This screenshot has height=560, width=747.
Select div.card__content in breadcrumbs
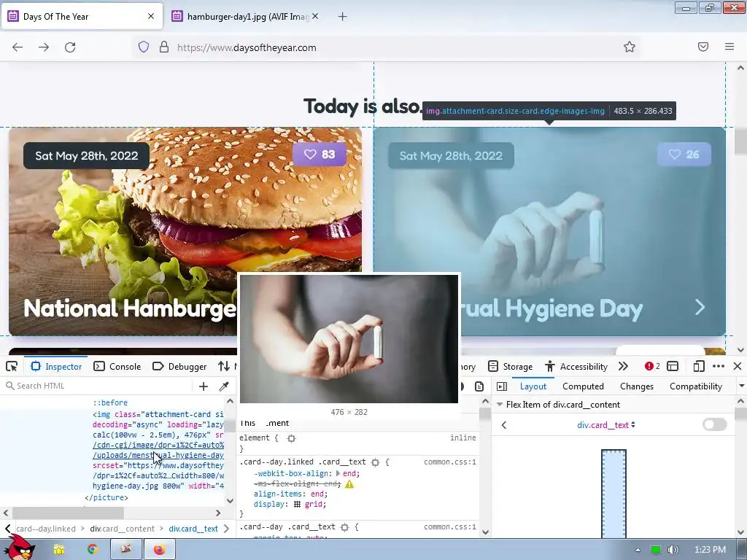tap(122, 529)
